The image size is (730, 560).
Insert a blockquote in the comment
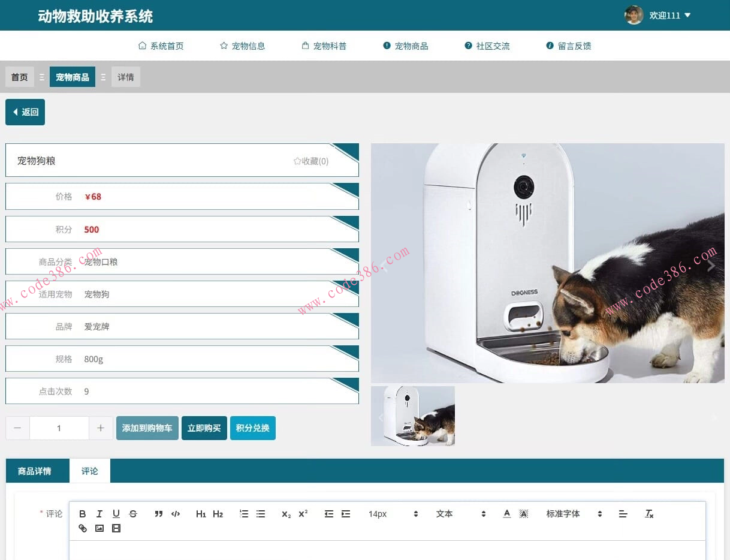pos(159,514)
